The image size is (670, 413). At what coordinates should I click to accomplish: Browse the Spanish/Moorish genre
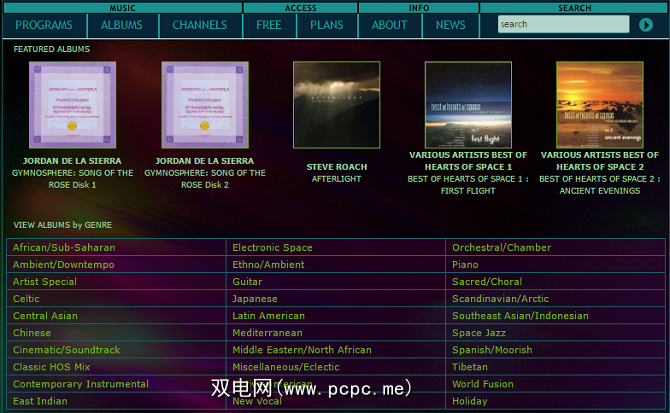pos(492,350)
